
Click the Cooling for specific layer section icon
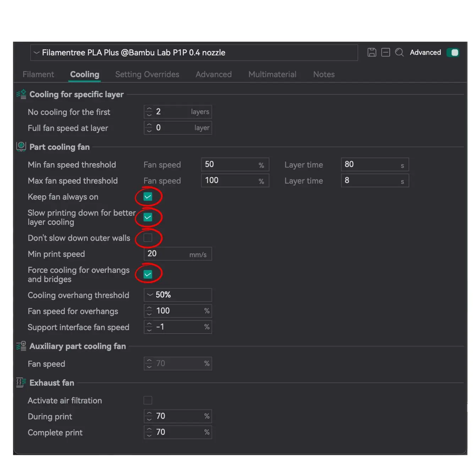21,94
